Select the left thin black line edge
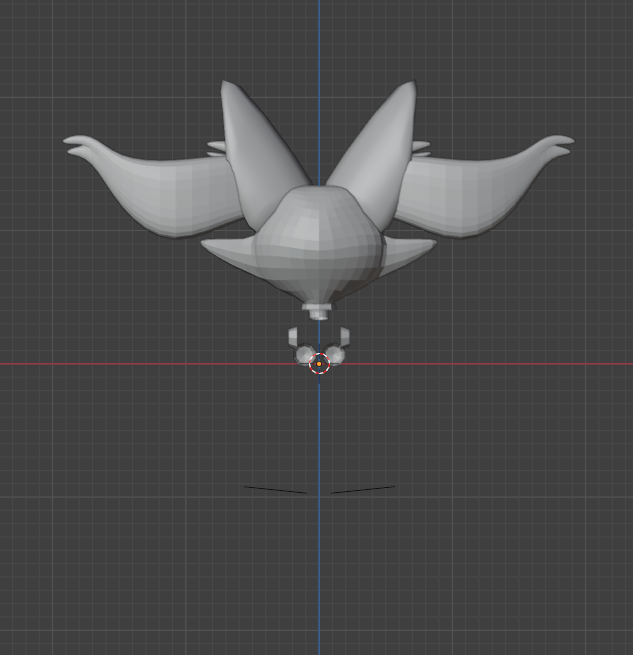Viewport: 633px width, 655px height. coord(275,490)
